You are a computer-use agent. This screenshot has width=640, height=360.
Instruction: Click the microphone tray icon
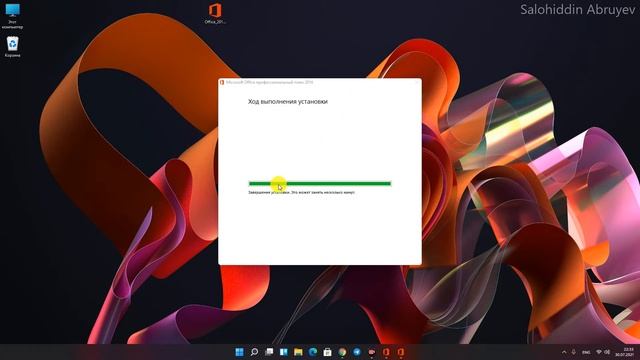573,352
